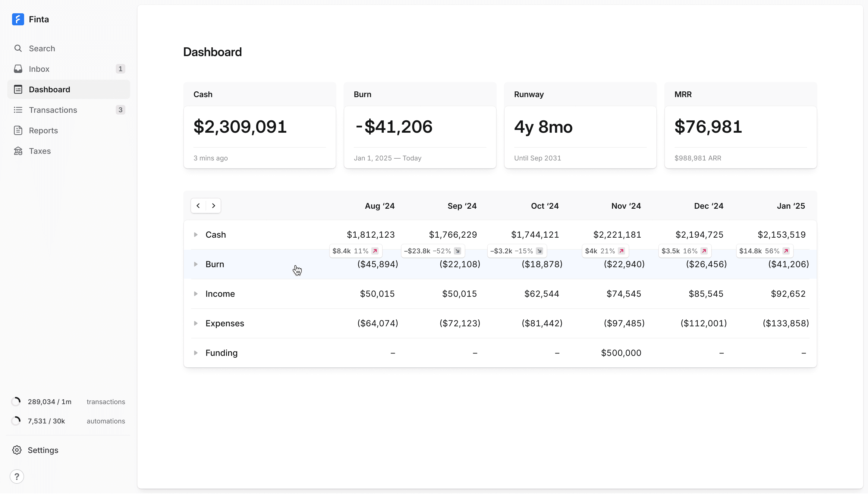Expand the Expenses row
The image size is (868, 494).
[x=196, y=323]
